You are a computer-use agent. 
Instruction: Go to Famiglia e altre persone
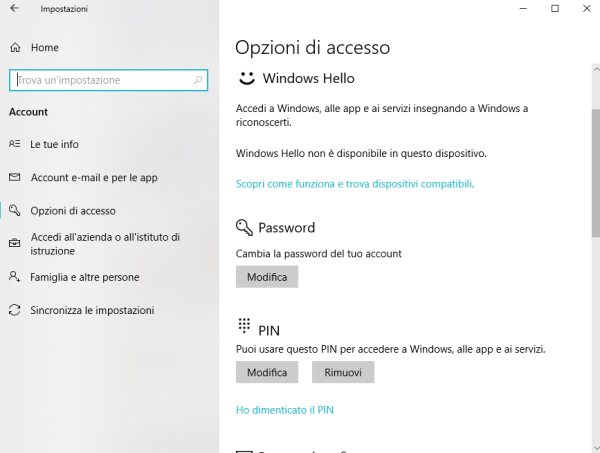85,277
